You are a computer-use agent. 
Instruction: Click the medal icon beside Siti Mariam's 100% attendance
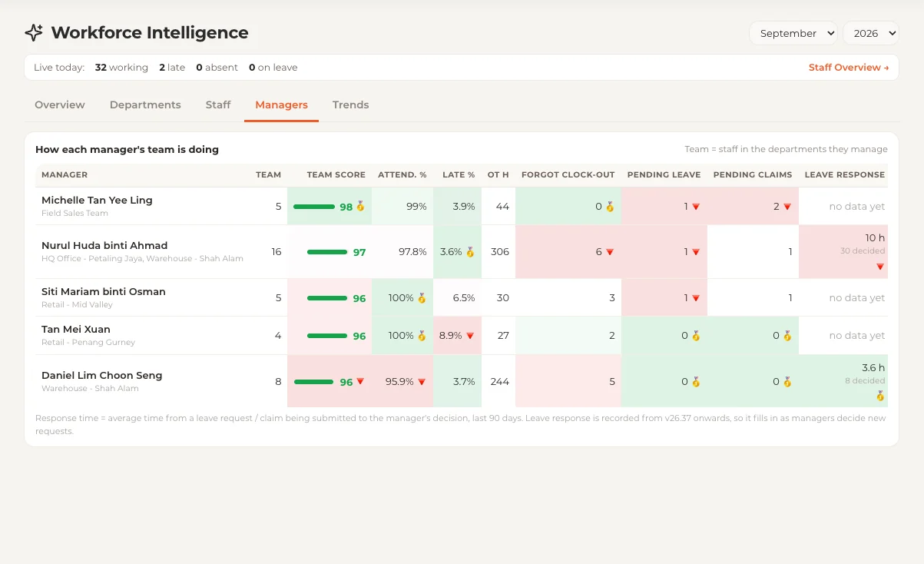pos(422,297)
